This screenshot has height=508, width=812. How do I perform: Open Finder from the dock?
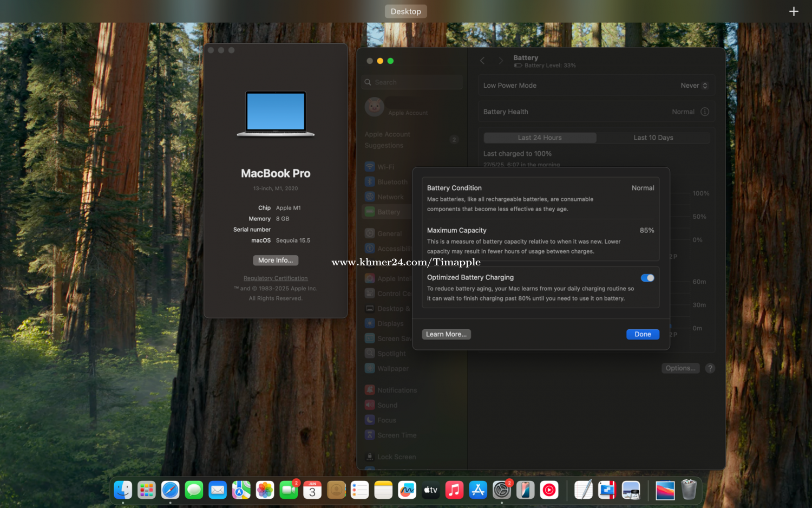(x=123, y=490)
